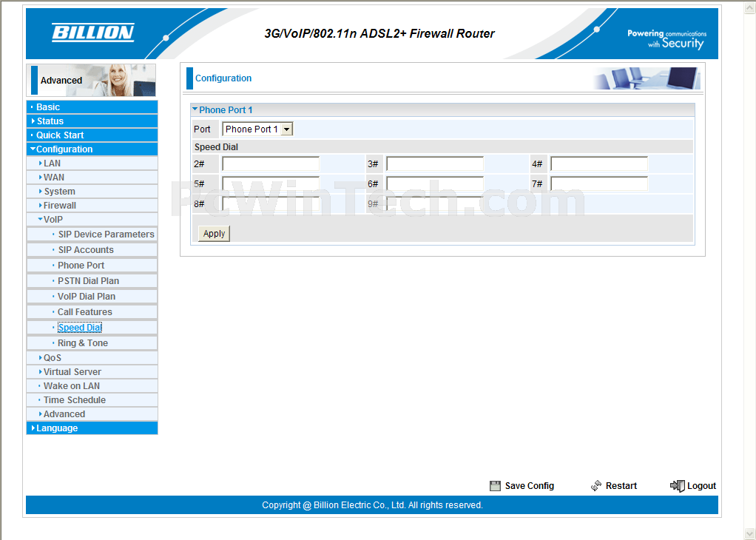756x540 pixels.
Task: Collapse the Phone Port 1 section
Action: (195, 109)
